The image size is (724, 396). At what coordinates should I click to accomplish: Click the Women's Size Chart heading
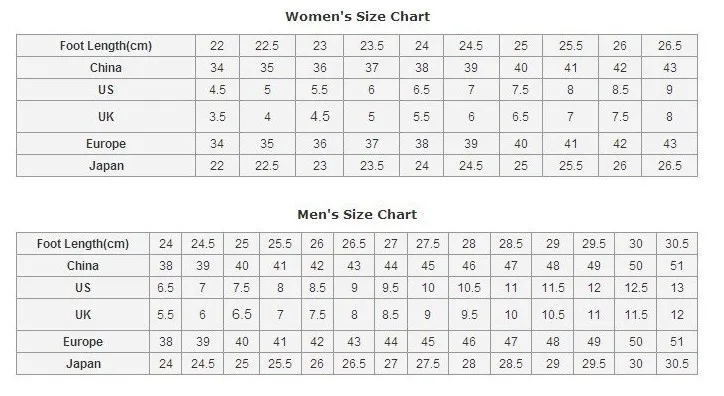point(357,17)
